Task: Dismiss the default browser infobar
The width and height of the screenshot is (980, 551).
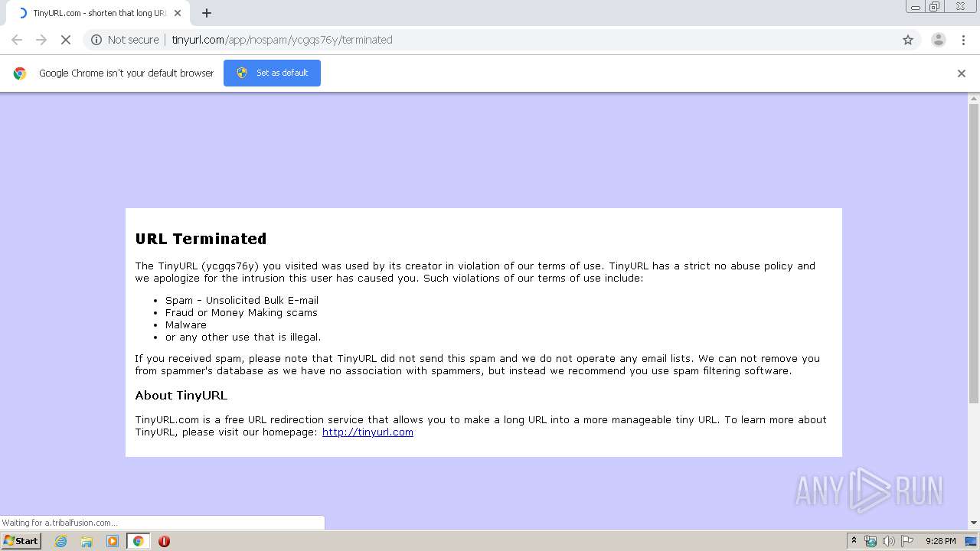Action: [x=962, y=73]
